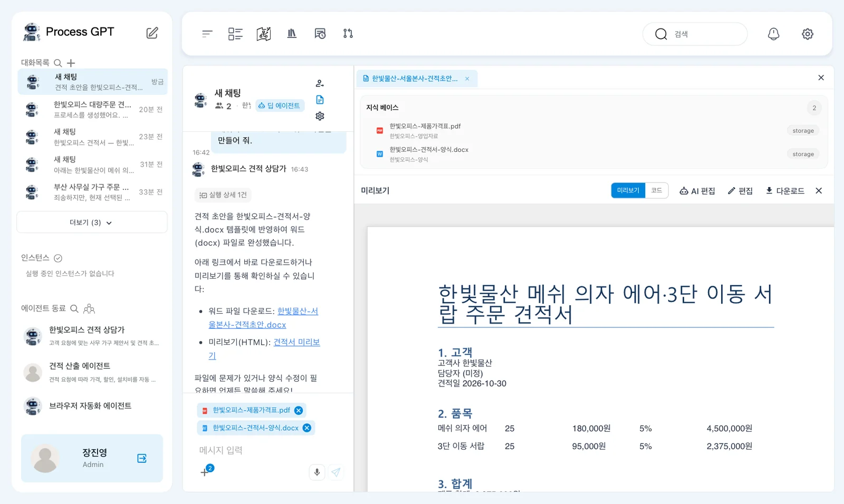Select 브라우저 자동화 에이전트 colleague
844x504 pixels.
click(92, 406)
